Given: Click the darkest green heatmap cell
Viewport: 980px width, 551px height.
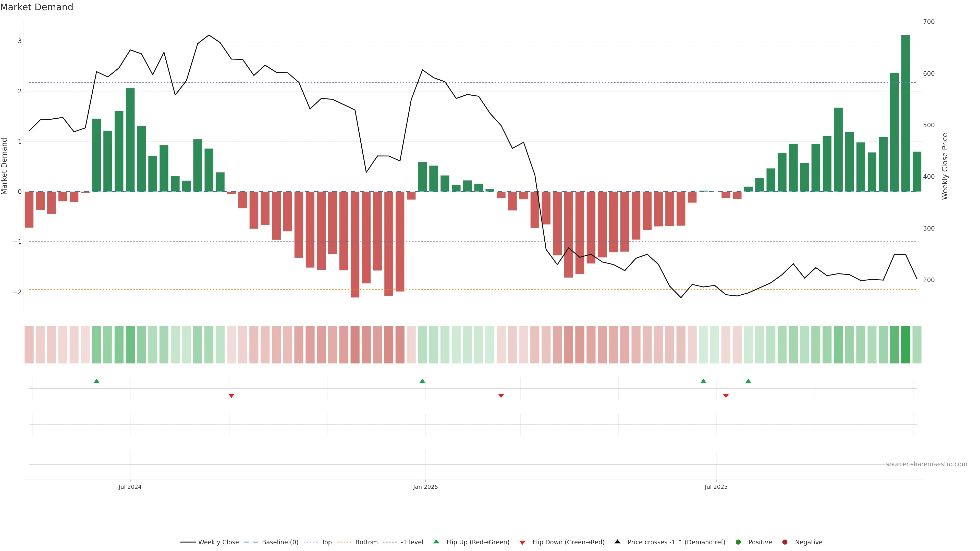Looking at the screenshot, I should 905,345.
